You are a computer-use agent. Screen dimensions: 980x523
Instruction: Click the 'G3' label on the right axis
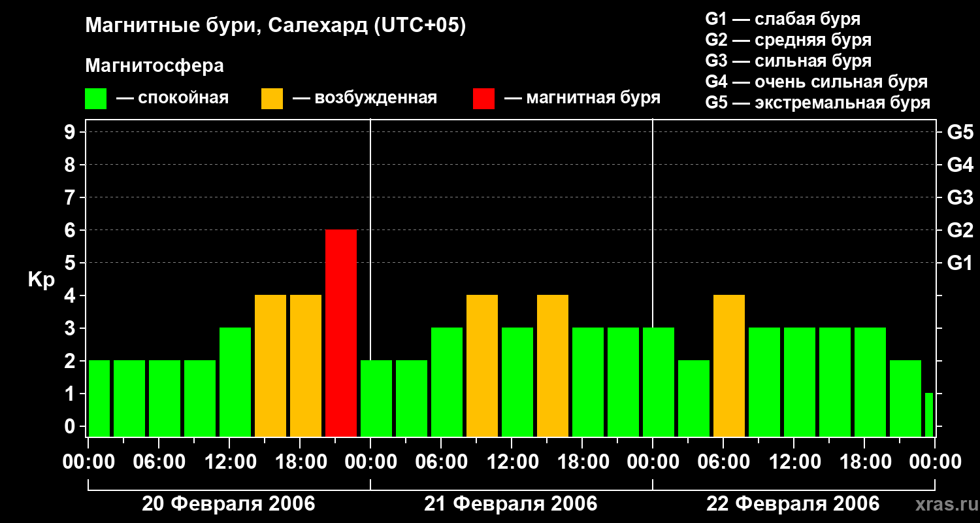pos(960,198)
